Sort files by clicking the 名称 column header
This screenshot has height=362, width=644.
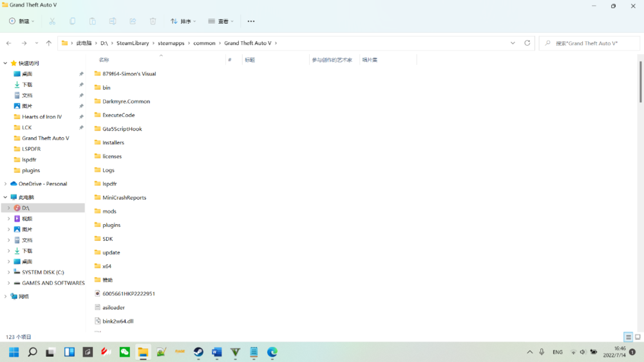tap(104, 60)
